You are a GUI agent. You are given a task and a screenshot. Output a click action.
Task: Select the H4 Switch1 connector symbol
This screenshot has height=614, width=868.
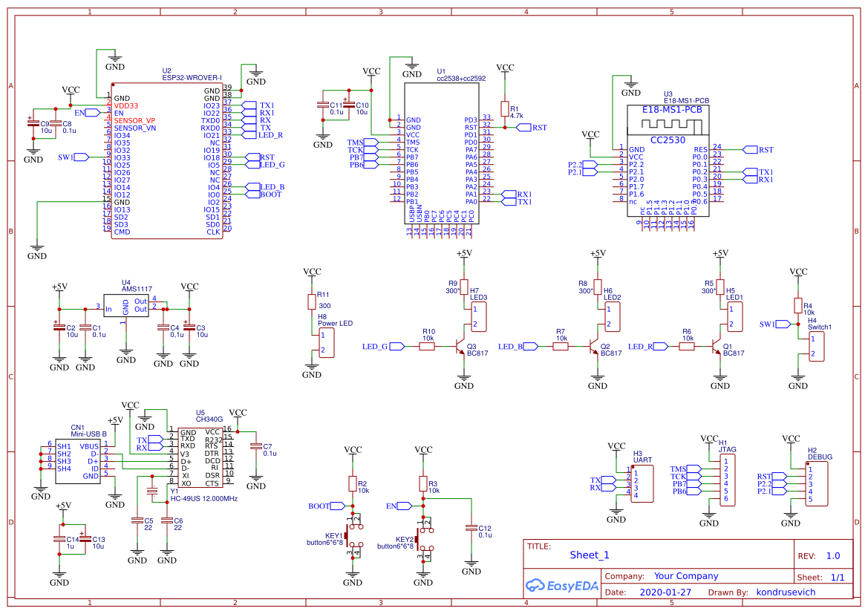point(817,347)
